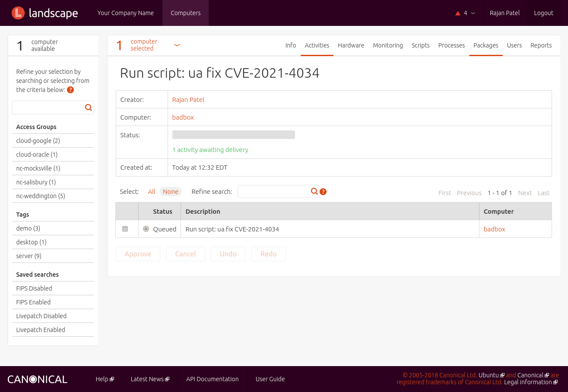Switch to the Scripts tab
The height and width of the screenshot is (392, 568).
coord(420,45)
